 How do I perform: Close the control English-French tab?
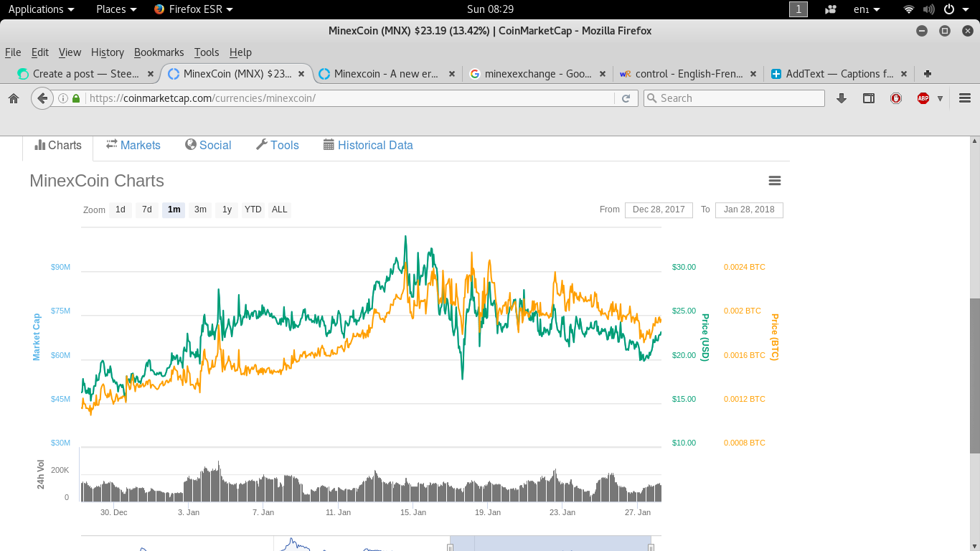pyautogui.click(x=753, y=74)
